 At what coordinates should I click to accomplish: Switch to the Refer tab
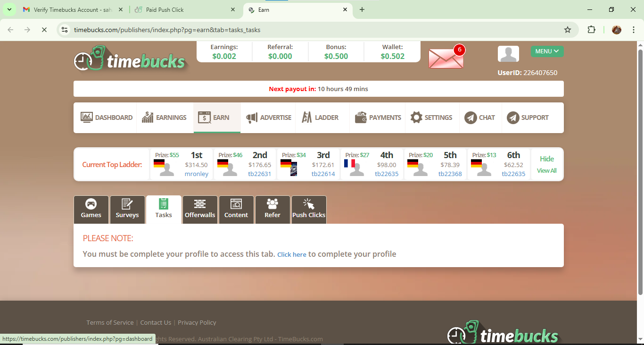point(272,210)
